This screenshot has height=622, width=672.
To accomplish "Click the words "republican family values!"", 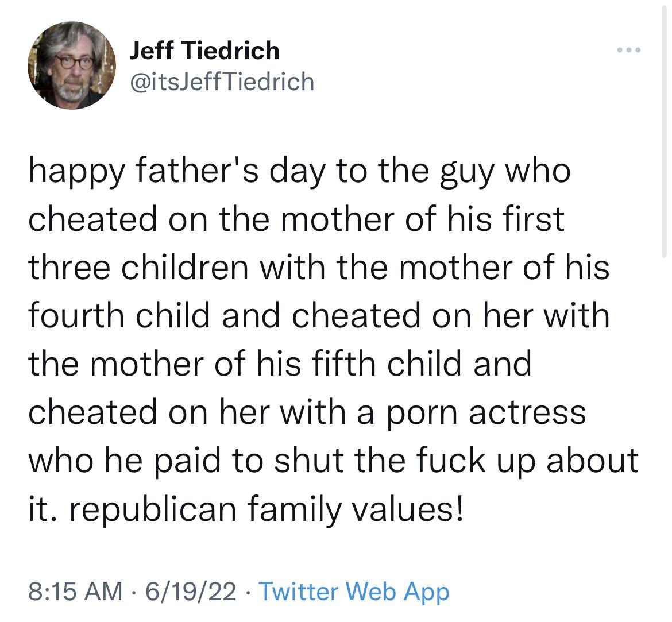I will pos(266,509).
